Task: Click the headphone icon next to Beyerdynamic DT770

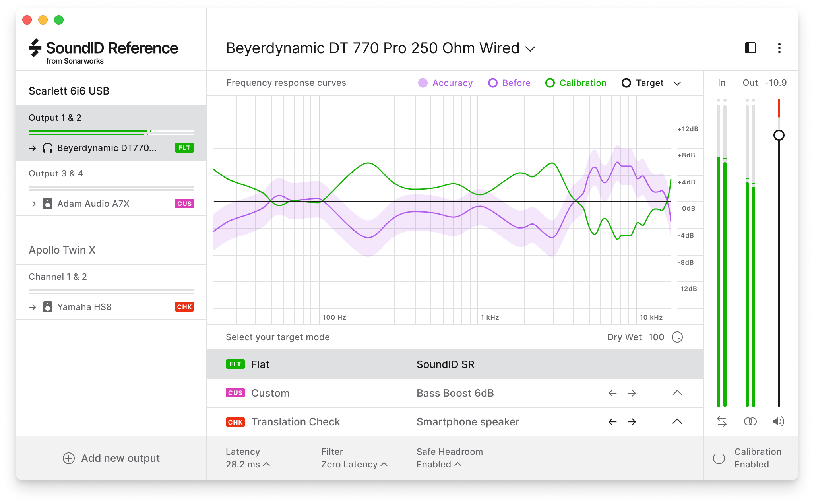Action: coord(48,148)
